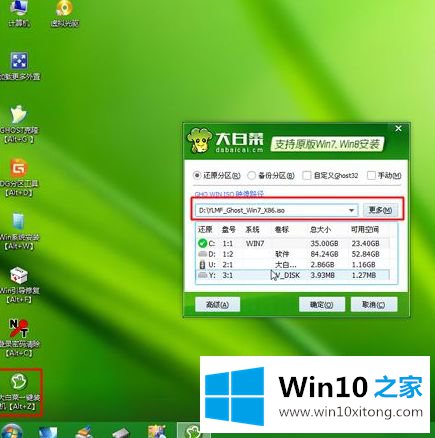Click the 高级(A) advanced button

217,305
